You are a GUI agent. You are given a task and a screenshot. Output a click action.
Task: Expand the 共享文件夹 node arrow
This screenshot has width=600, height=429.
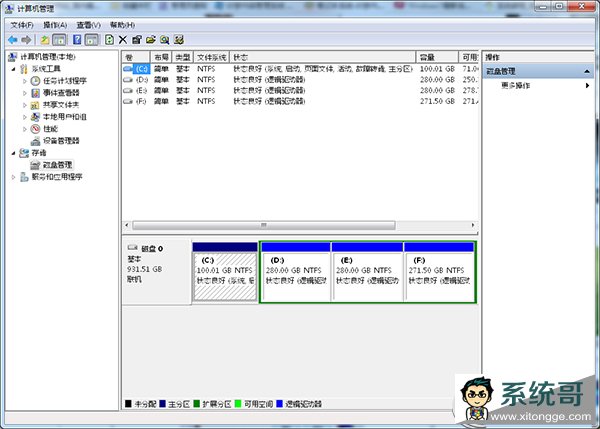coord(25,105)
